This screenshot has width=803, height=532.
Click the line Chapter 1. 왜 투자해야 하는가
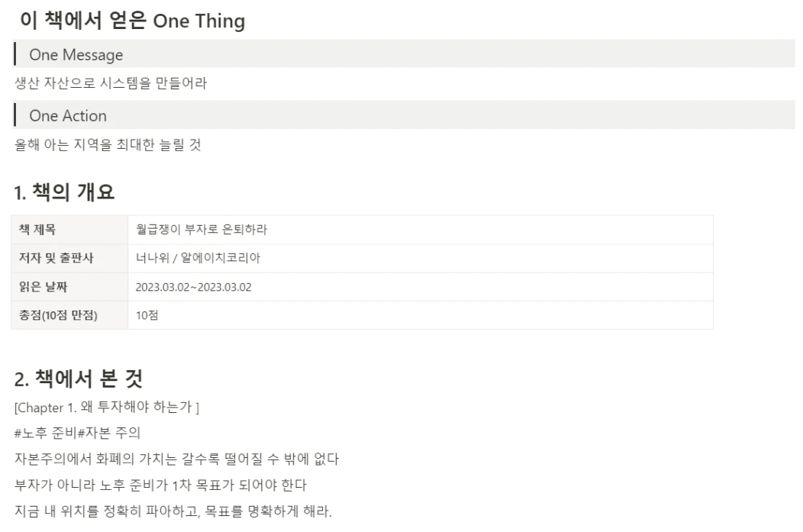point(107,407)
